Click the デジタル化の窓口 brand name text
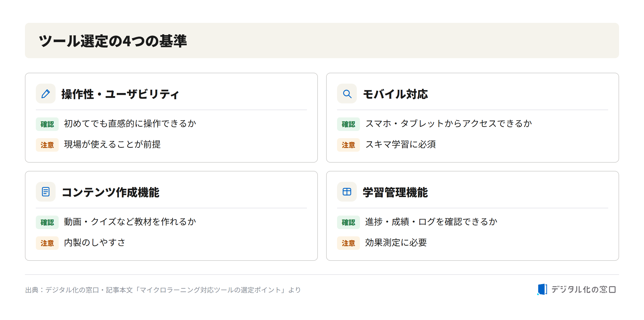 pyautogui.click(x=583, y=289)
